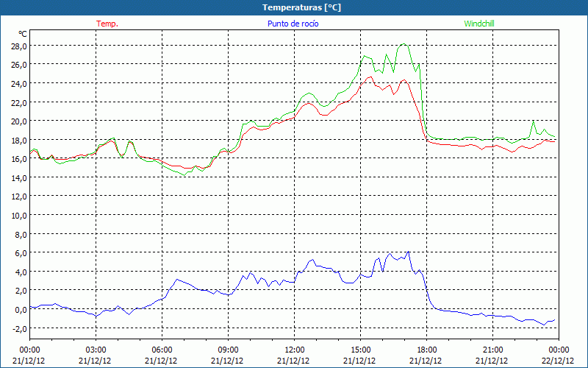588x368 pixels.
Task: Click the 4,0 y-axis value
Action: pyautogui.click(x=21, y=272)
